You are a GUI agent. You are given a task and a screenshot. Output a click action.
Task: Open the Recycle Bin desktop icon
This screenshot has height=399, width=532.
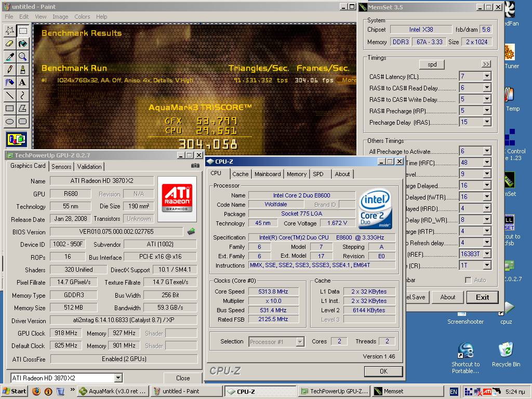pos(506,355)
